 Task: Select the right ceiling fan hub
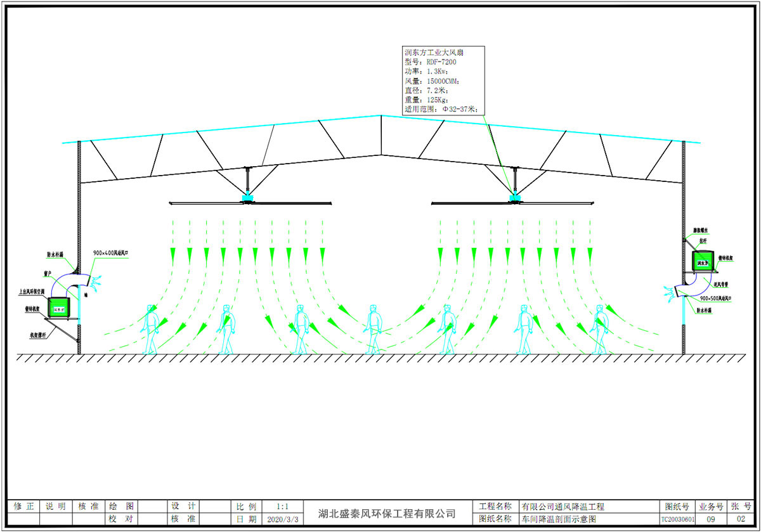point(515,200)
